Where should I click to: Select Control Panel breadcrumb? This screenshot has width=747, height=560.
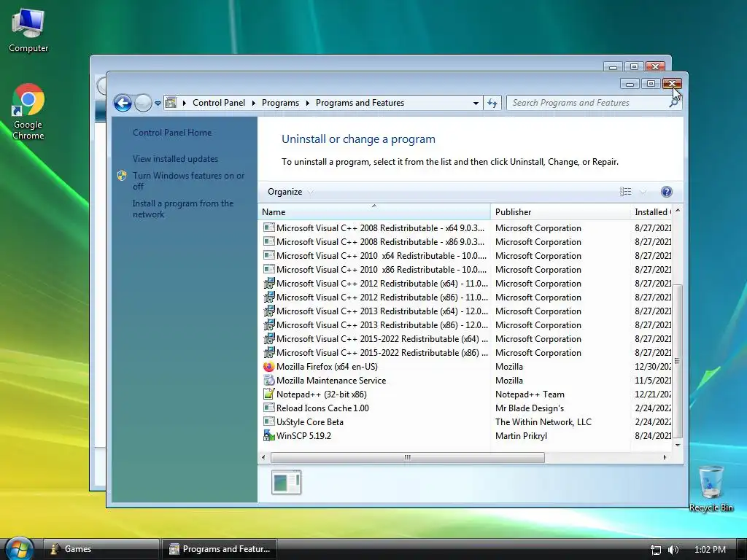point(219,103)
